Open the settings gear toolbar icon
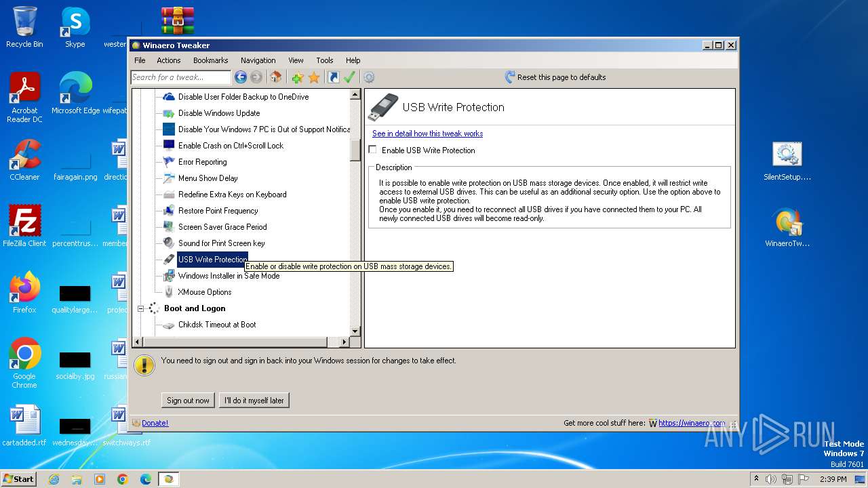 pyautogui.click(x=369, y=77)
